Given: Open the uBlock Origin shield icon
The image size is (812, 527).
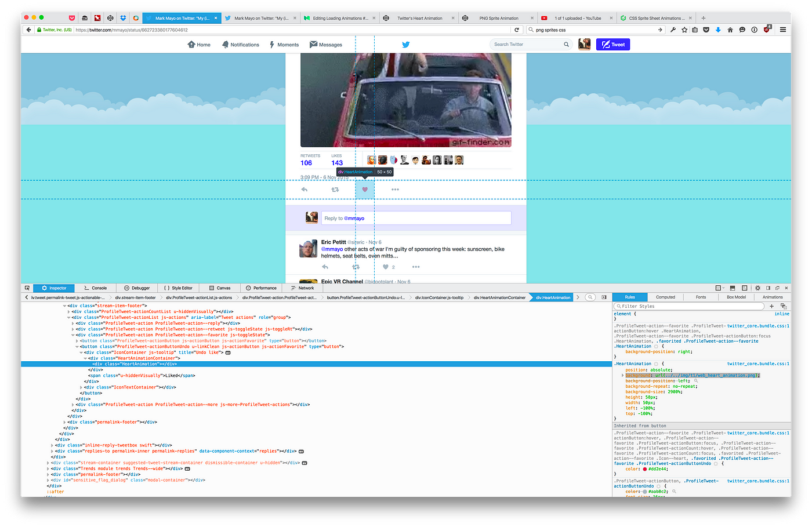Looking at the screenshot, I should click(767, 29).
